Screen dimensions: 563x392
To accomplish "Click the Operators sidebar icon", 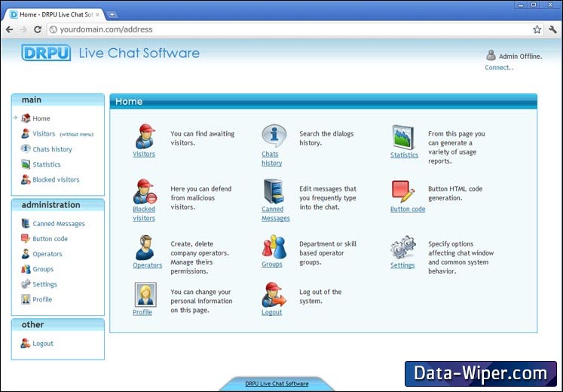I will (26, 254).
